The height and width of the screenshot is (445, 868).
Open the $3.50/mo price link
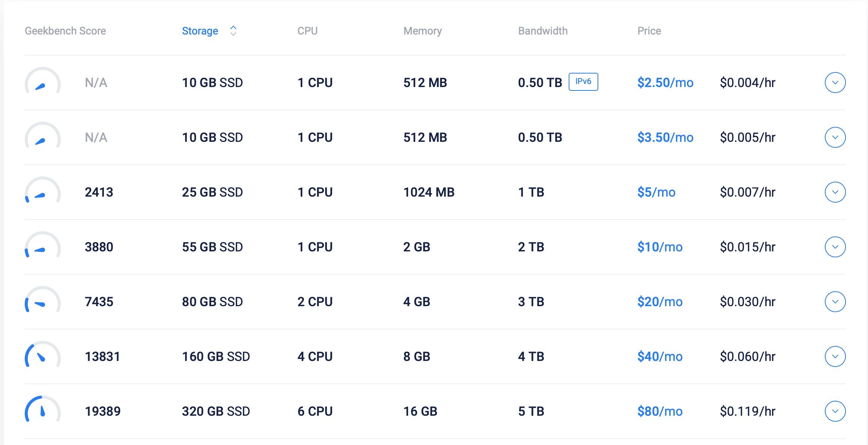(x=665, y=137)
